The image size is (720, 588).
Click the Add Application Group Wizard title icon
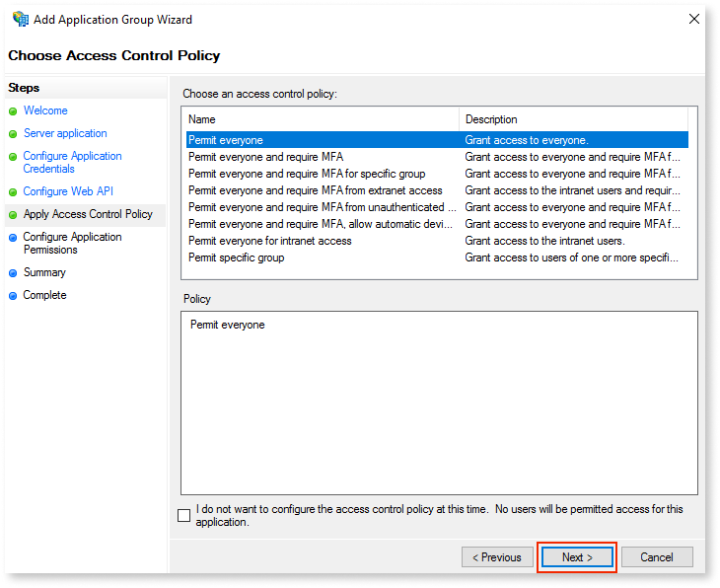coord(21,20)
